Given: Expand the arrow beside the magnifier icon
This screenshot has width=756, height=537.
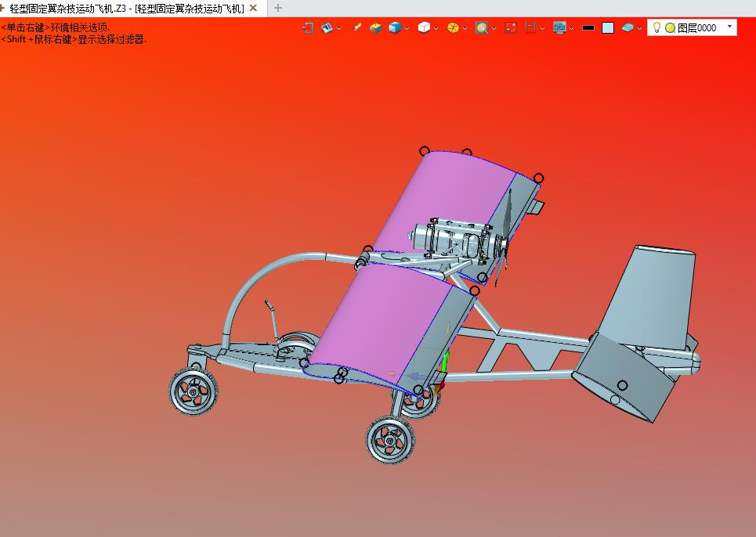Looking at the screenshot, I should coord(494,28).
